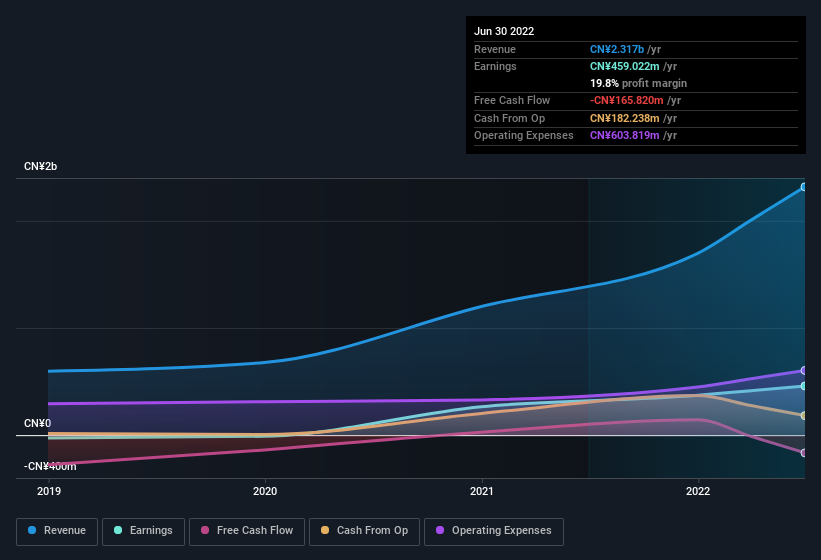Click the CN¥459.022m earnings value

[x=625, y=66]
